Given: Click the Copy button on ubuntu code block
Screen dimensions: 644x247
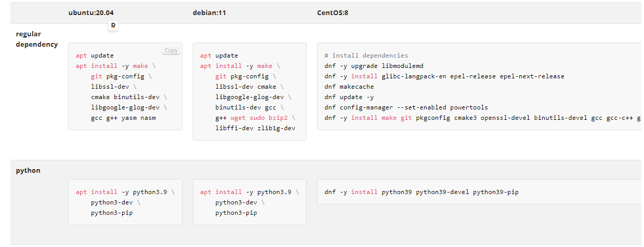Looking at the screenshot, I should [x=170, y=51].
